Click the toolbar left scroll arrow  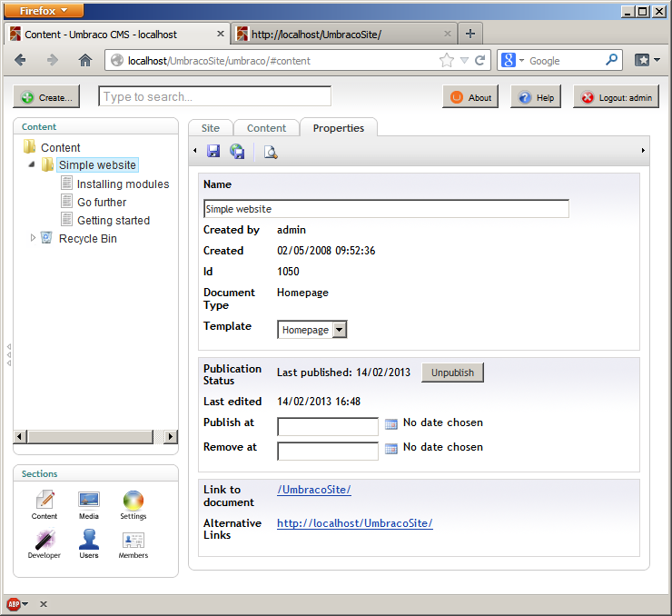[x=195, y=151]
